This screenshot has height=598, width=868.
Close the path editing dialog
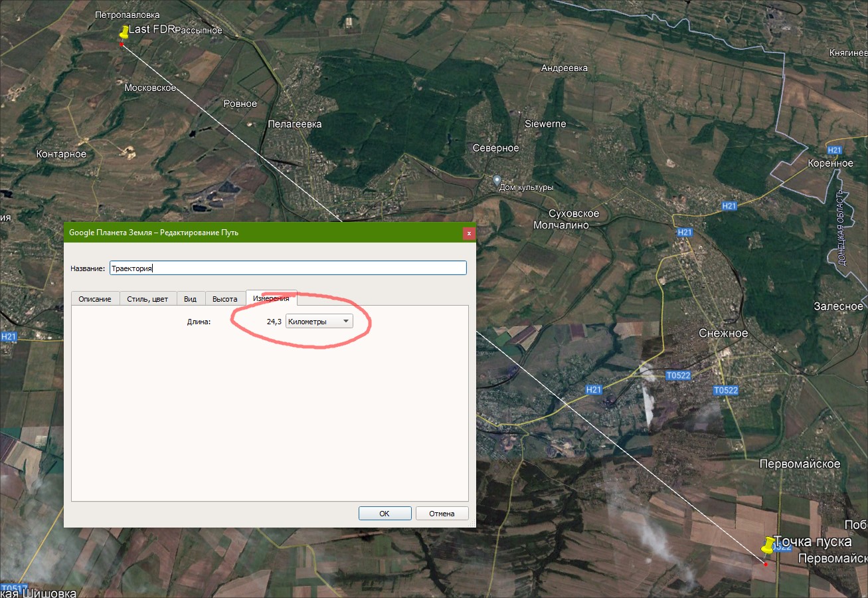click(469, 233)
